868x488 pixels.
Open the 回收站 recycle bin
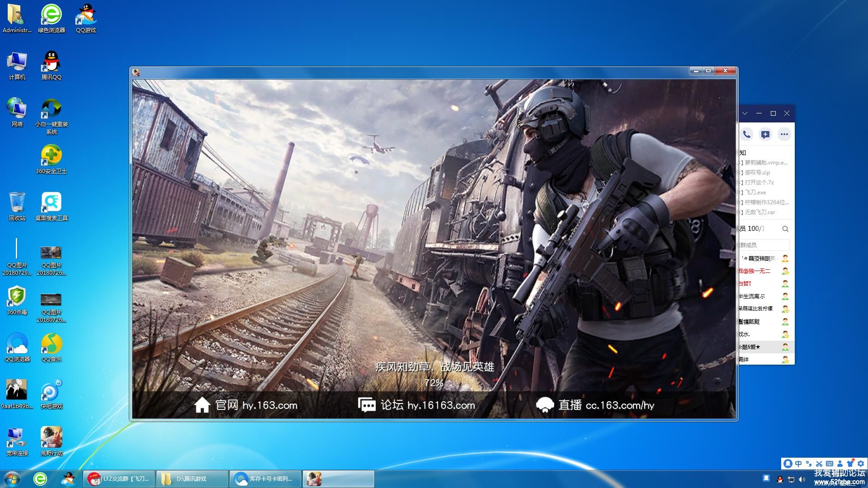[x=17, y=206]
